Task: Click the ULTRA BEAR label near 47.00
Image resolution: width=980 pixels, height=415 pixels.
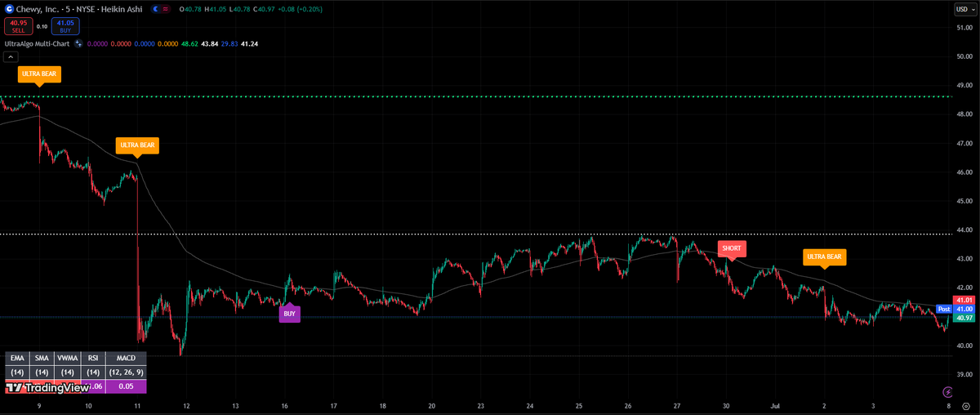Action: pos(137,146)
